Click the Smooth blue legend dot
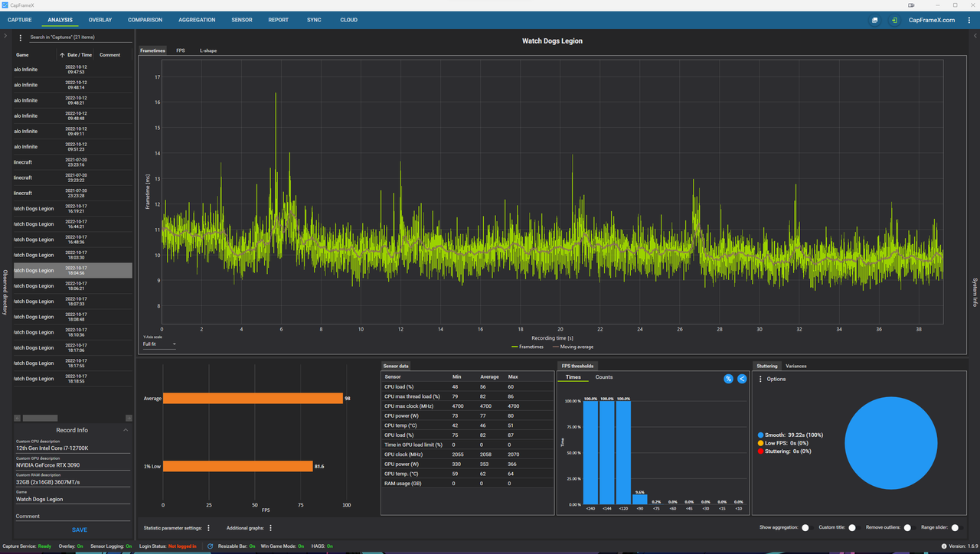The image size is (980, 554). click(x=760, y=435)
